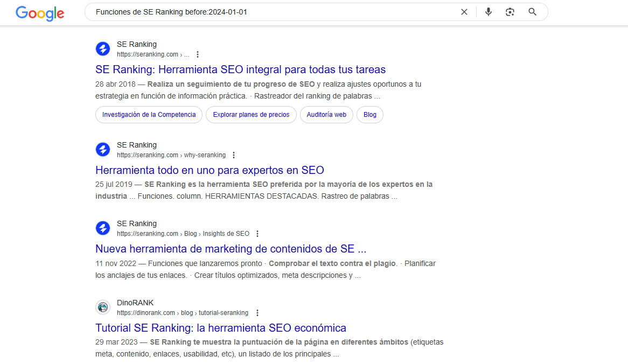Click 'SE Ranking' site name above Insights de SEO URL

tap(137, 223)
